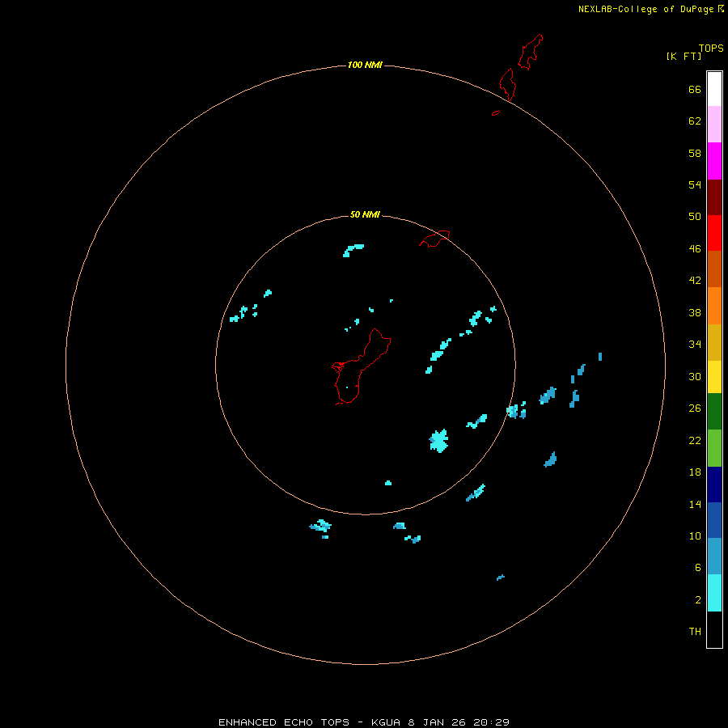Image resolution: width=728 pixels, height=728 pixels.
Task: Pick the bright orange legend swatch
Action: tap(714, 305)
